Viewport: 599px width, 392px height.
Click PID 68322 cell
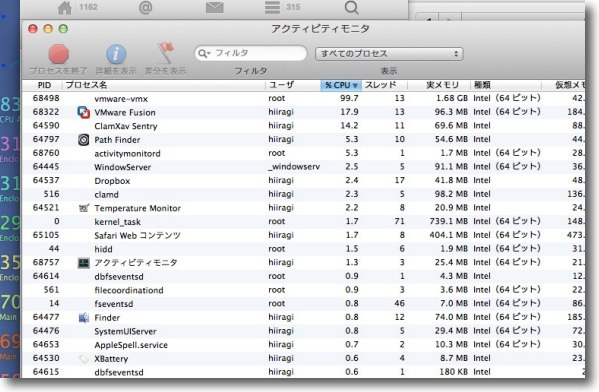click(x=46, y=112)
